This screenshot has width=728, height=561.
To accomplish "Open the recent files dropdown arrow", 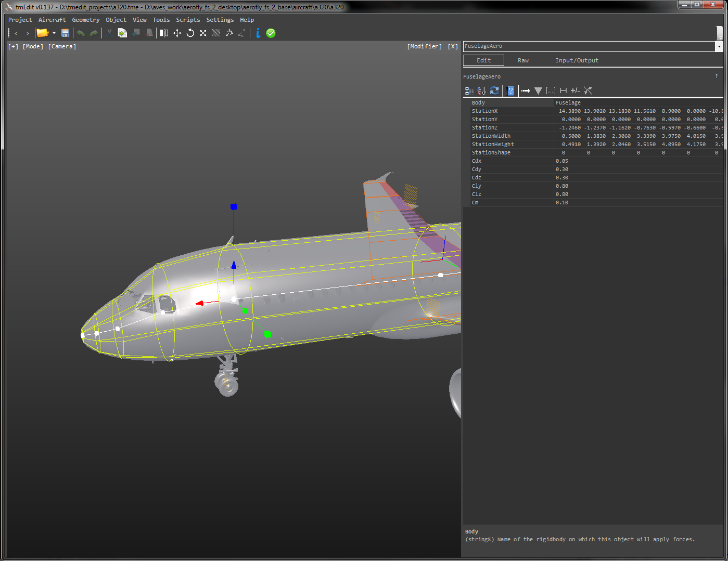I will pyautogui.click(x=54, y=33).
